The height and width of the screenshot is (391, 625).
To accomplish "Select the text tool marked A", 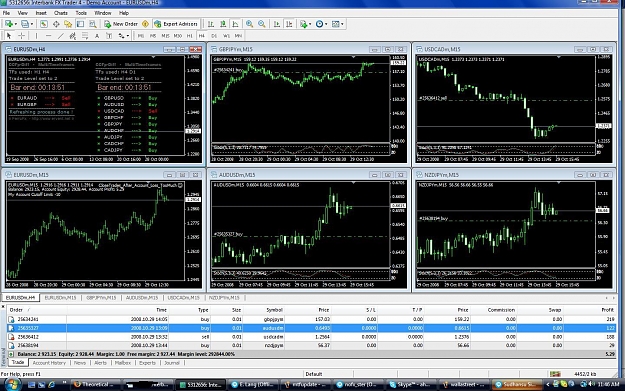I will point(97,36).
